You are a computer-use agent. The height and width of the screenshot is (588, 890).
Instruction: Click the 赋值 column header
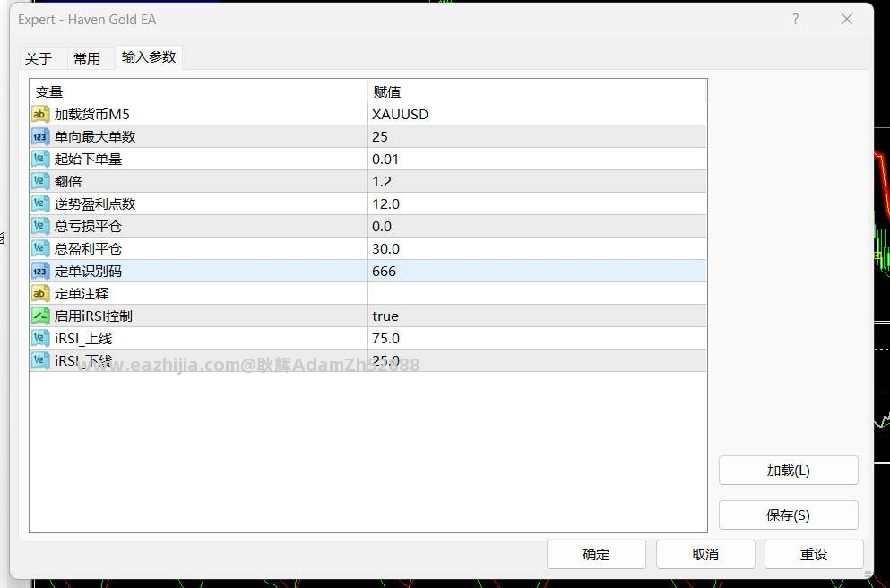[x=537, y=91]
